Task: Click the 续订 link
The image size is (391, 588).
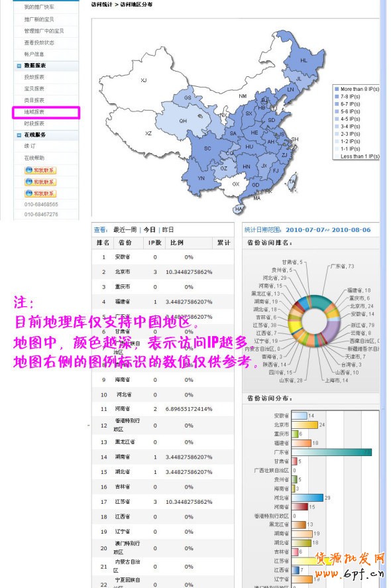Action: coord(30,146)
